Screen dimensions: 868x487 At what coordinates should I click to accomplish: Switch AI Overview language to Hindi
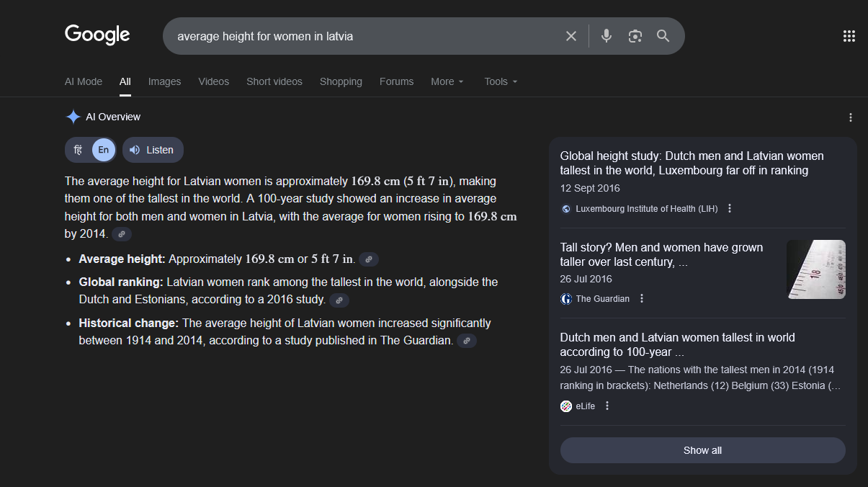click(x=79, y=150)
